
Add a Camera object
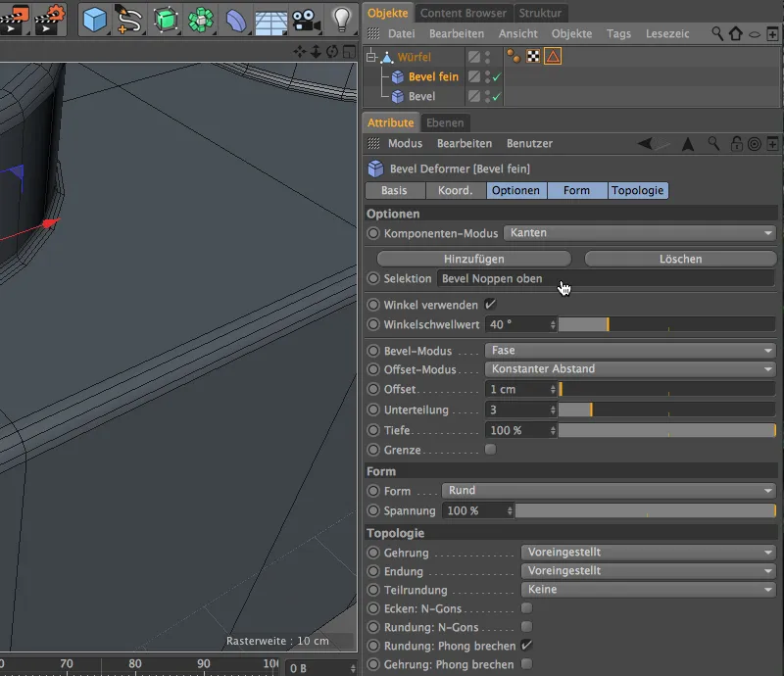(x=306, y=21)
